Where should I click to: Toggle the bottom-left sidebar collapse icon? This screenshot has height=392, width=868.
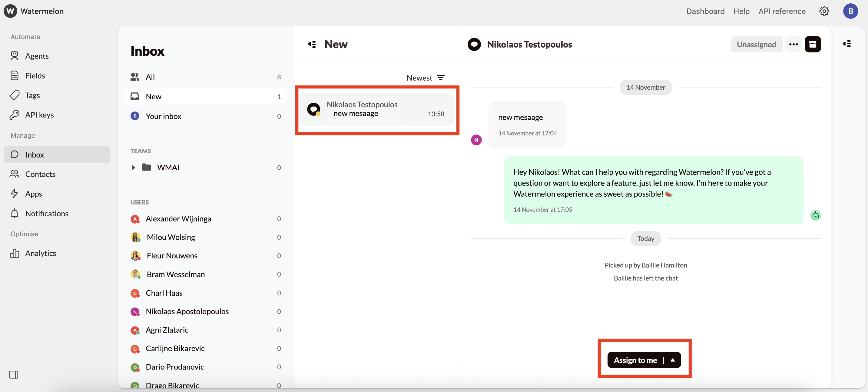click(x=14, y=374)
